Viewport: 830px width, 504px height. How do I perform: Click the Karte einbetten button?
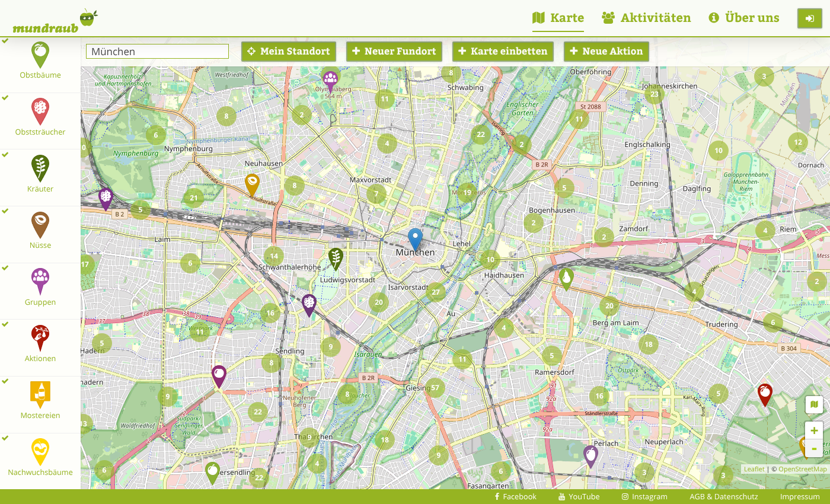503,52
